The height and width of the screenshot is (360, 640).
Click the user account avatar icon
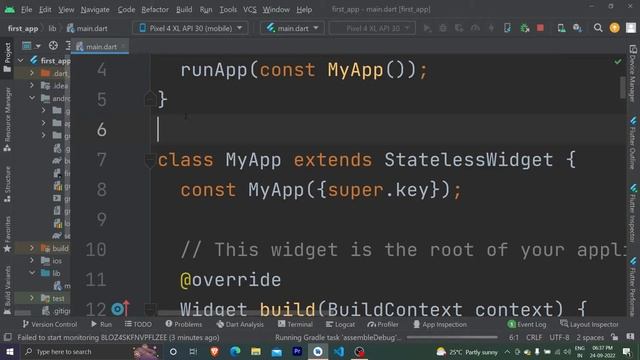[631, 28]
